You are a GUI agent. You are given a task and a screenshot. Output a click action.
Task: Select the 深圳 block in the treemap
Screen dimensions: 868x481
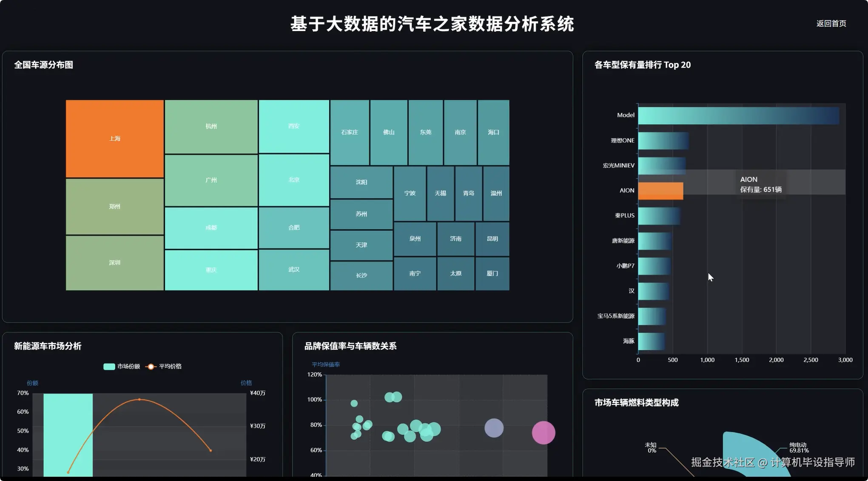click(114, 262)
